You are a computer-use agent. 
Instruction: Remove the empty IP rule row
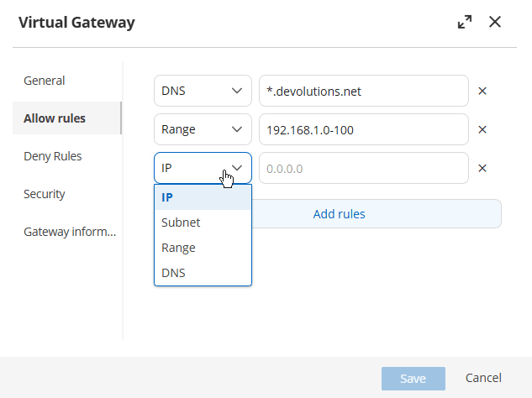point(482,168)
